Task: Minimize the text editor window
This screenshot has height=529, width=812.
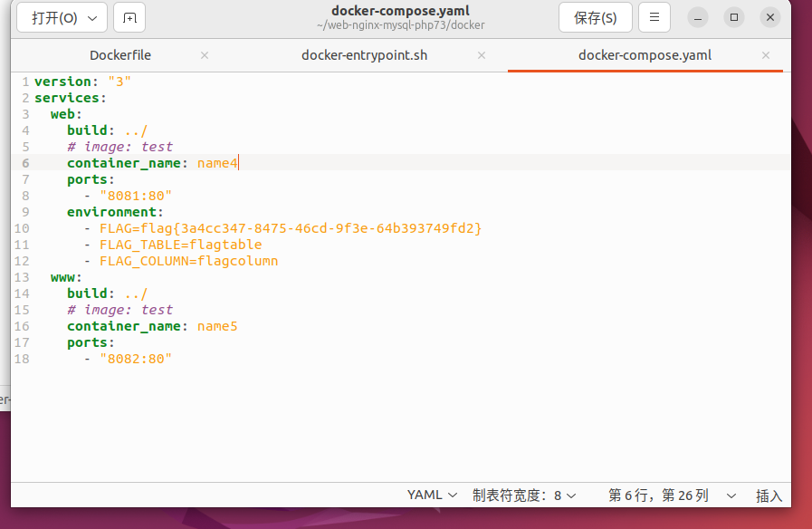Action: coord(698,17)
